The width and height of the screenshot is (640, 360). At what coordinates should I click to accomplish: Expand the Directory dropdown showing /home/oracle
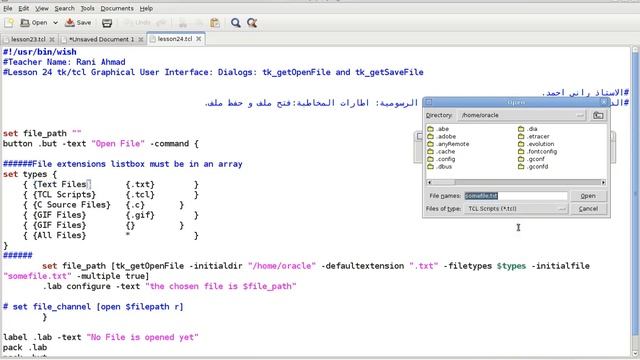pyautogui.click(x=522, y=116)
